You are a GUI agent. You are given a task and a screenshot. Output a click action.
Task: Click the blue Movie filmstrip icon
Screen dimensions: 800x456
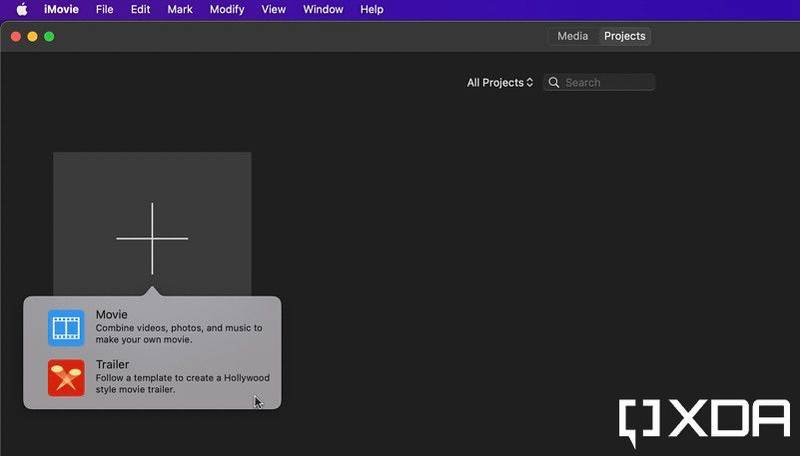[66, 328]
